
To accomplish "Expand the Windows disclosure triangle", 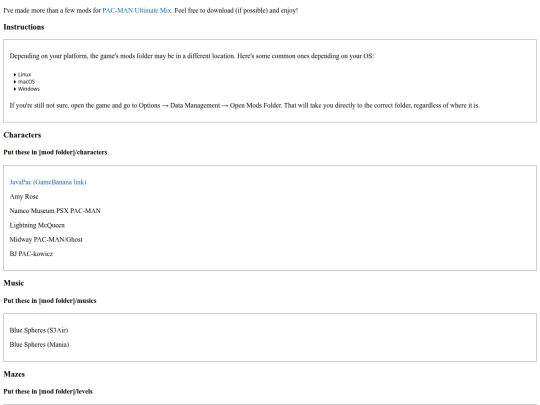I will (15, 89).
